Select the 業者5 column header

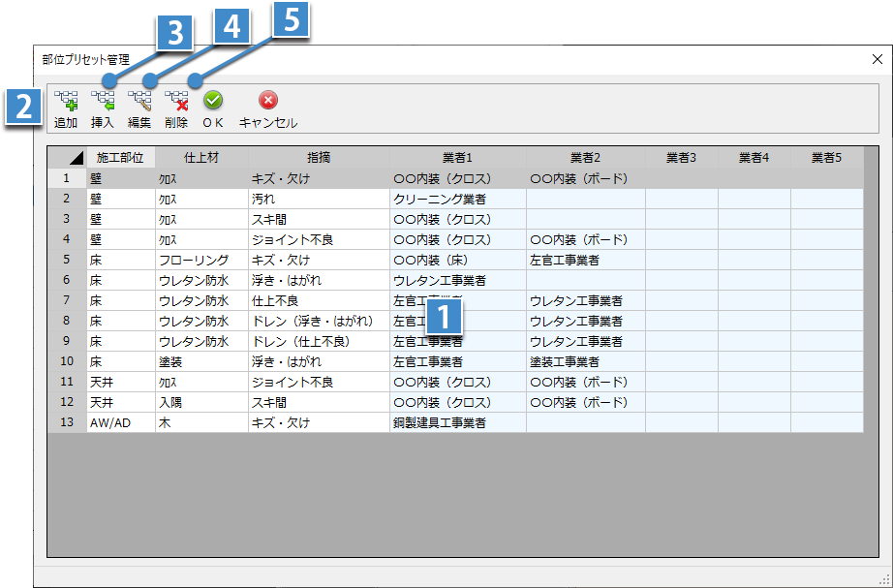click(825, 158)
